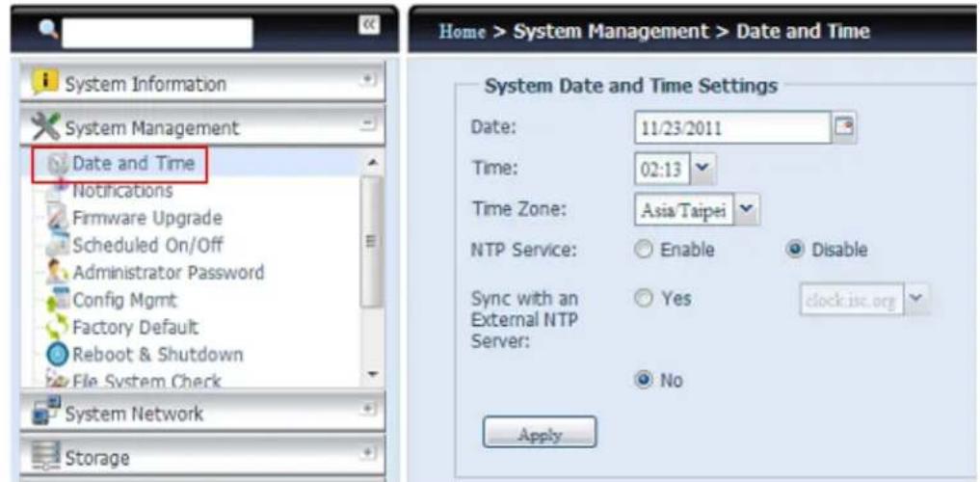Click the Administrator Password user icon
The height and width of the screenshot is (482, 980).
58,272
